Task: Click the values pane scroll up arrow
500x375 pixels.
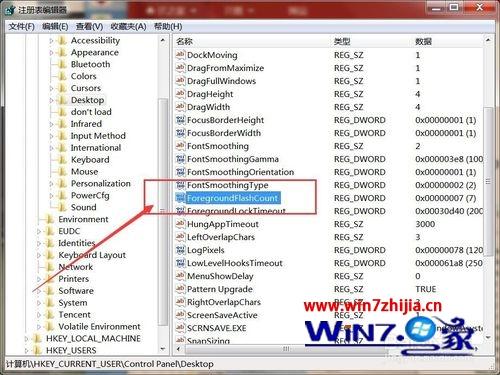Action: [x=488, y=40]
